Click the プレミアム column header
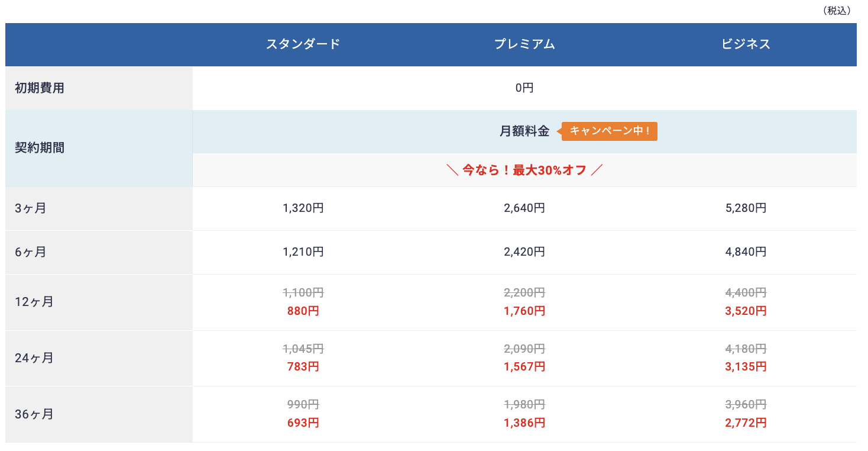This screenshot has width=868, height=451. coord(524,44)
